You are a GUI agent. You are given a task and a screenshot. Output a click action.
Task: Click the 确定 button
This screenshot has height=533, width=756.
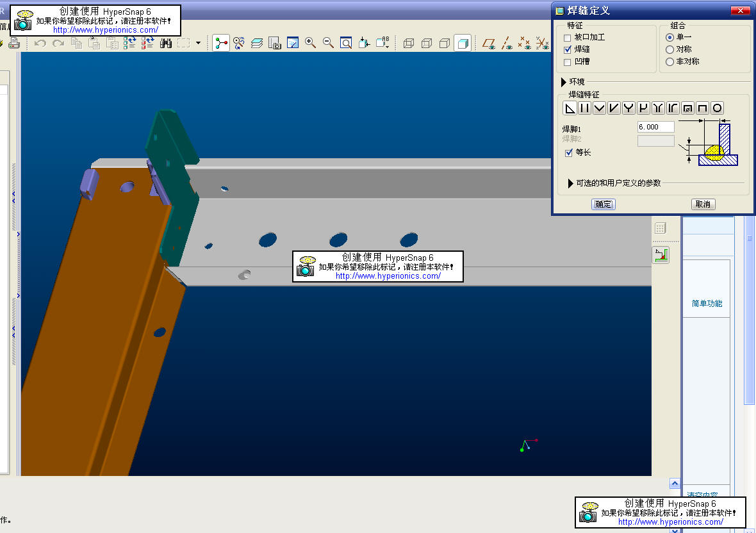tap(603, 204)
